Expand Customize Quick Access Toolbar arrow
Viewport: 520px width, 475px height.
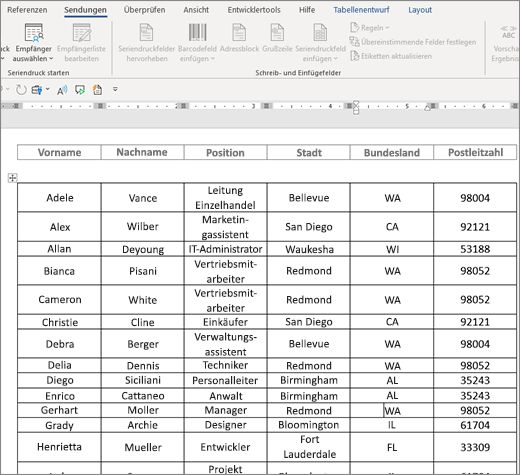click(115, 89)
